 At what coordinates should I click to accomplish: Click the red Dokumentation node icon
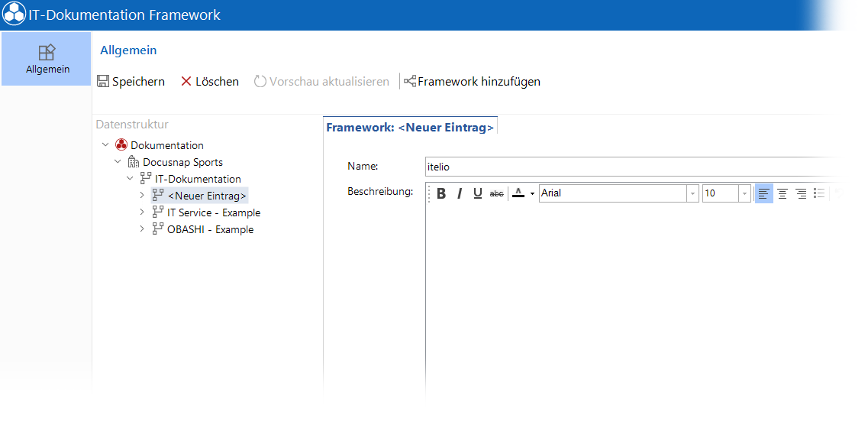[x=121, y=145]
